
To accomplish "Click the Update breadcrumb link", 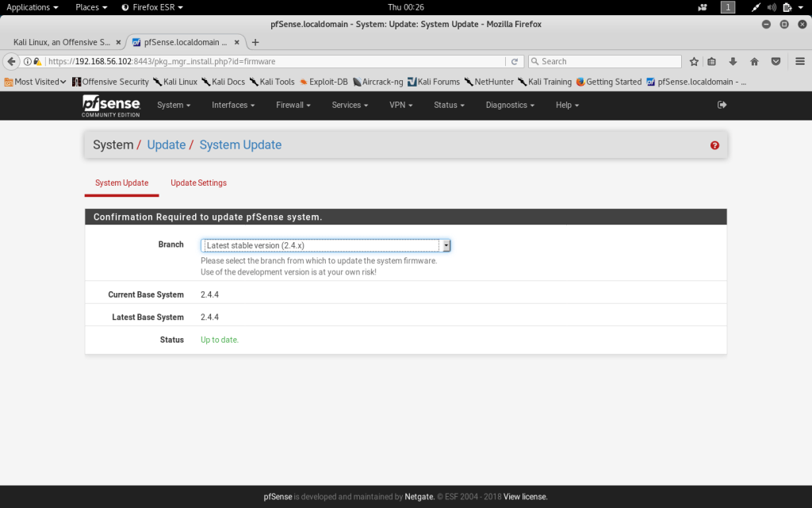I will (166, 144).
